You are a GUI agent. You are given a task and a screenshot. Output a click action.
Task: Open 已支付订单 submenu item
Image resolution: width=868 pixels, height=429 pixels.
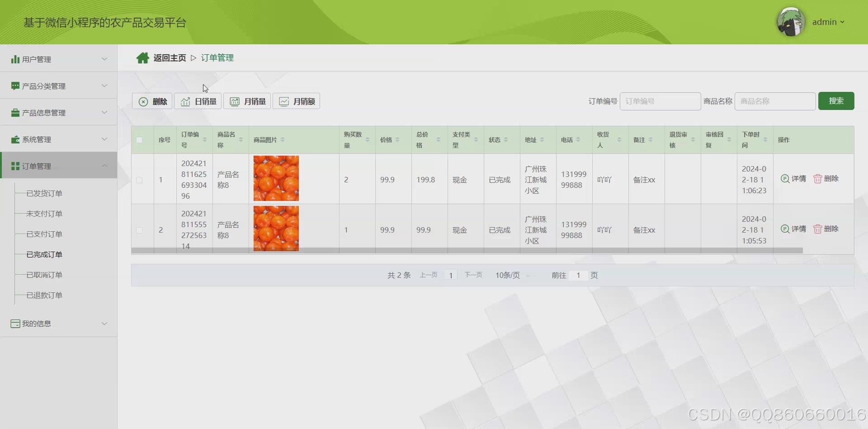click(x=44, y=234)
